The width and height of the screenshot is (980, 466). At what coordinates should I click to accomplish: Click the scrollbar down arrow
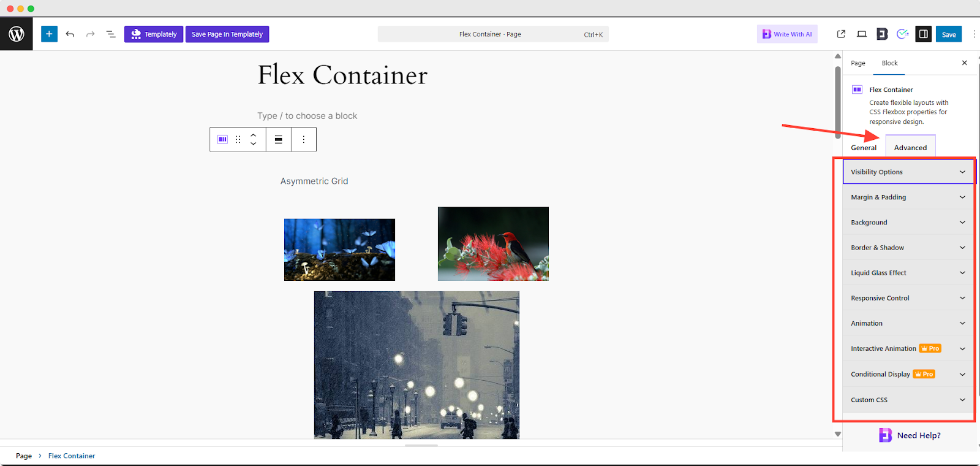click(838, 434)
